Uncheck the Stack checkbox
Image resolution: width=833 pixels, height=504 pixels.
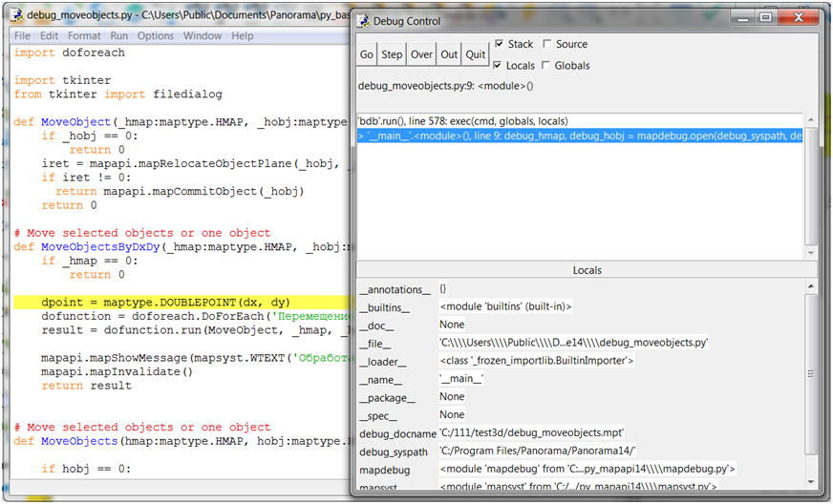500,44
